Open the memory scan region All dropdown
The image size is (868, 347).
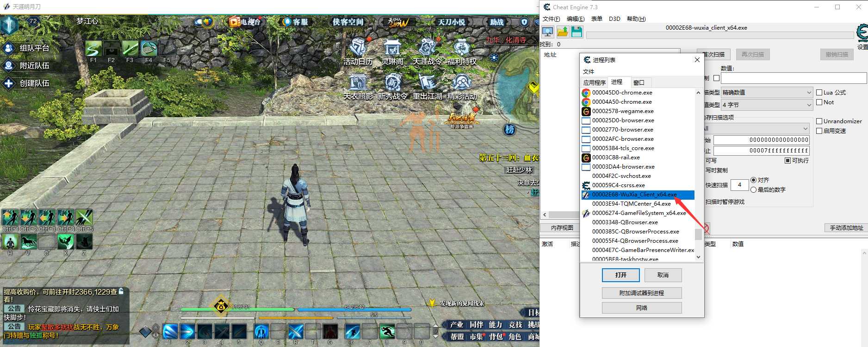pyautogui.click(x=756, y=128)
